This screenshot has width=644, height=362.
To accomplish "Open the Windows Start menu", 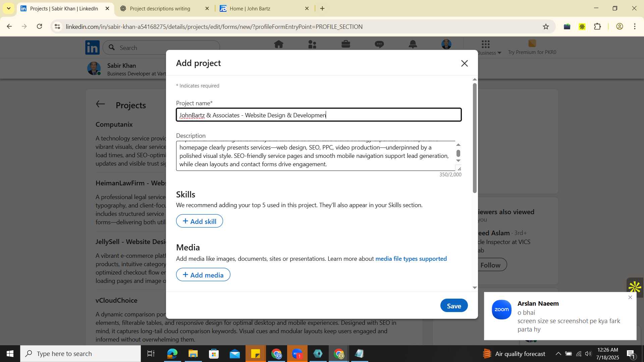I will click(x=10, y=354).
